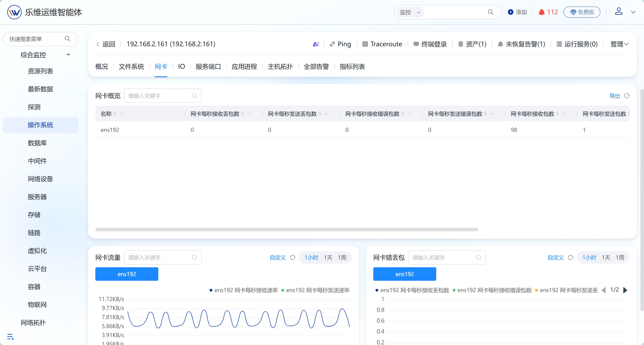Image resolution: width=644 pixels, height=345 pixels.
Task: Open 数据库 in the sidebar
Action: click(x=37, y=143)
